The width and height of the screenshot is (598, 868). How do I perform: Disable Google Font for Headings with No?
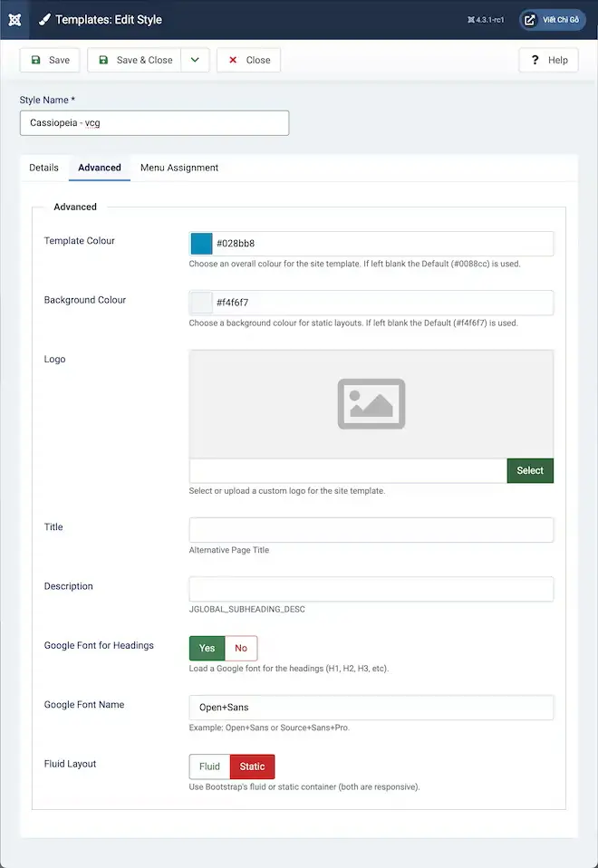241,648
